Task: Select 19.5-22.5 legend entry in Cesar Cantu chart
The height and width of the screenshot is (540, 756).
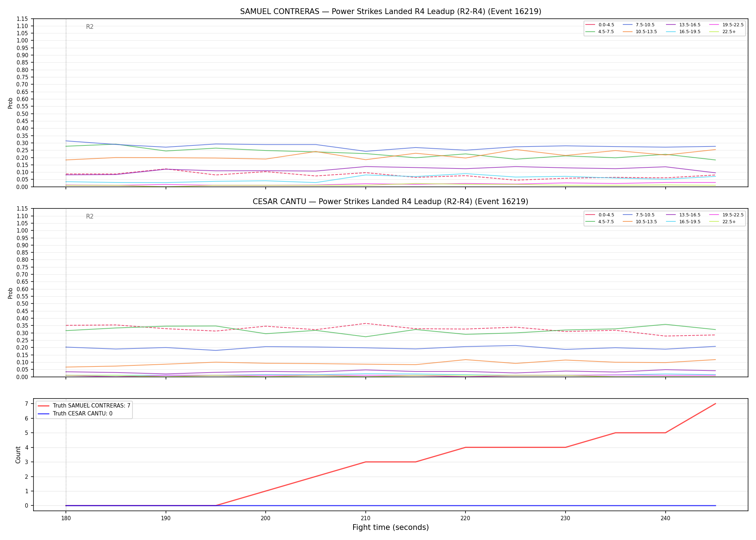Action: point(727,215)
